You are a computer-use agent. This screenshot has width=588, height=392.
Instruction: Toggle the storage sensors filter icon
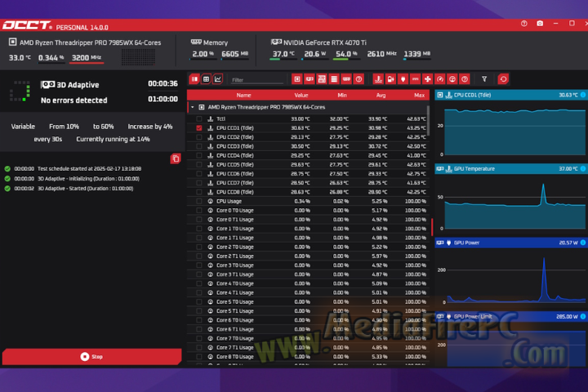334,79
